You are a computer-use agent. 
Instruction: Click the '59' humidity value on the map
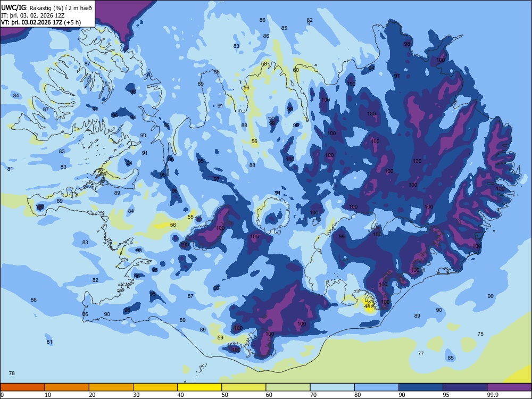[221, 338]
